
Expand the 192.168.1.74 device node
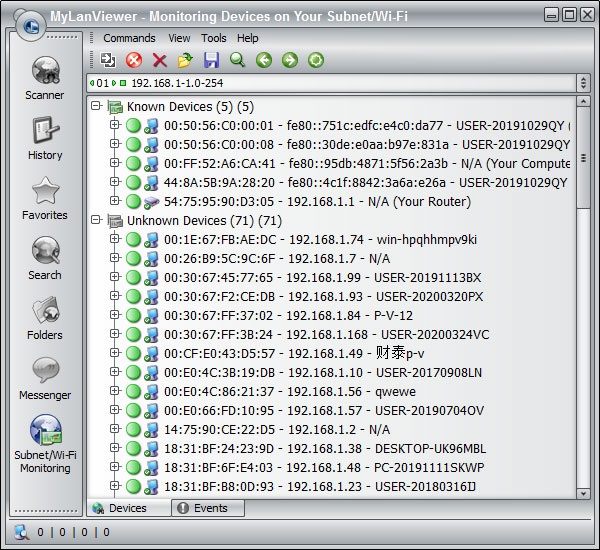114,238
